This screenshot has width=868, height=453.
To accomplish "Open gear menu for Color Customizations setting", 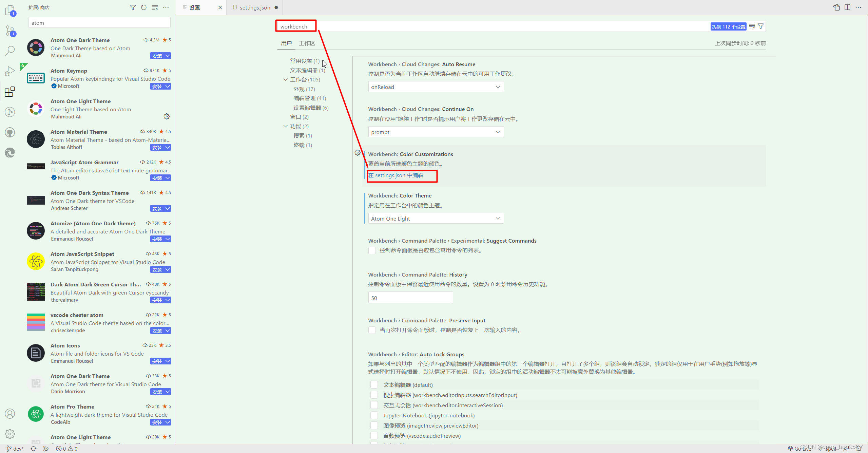I will [358, 153].
